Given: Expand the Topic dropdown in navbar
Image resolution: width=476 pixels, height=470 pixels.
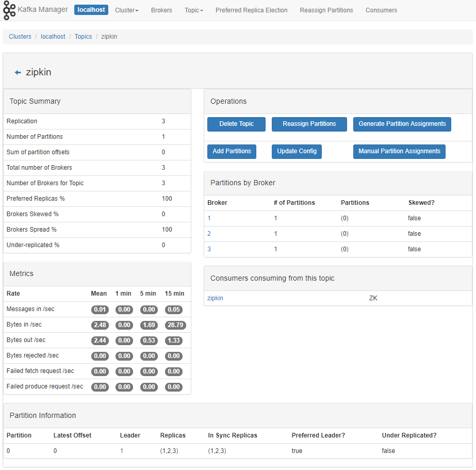Looking at the screenshot, I should [x=194, y=10].
